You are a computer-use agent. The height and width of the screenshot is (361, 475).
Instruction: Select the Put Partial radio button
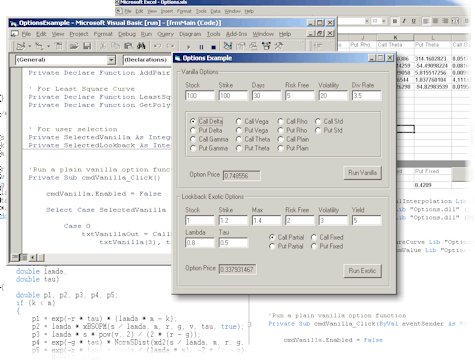tap(272, 246)
